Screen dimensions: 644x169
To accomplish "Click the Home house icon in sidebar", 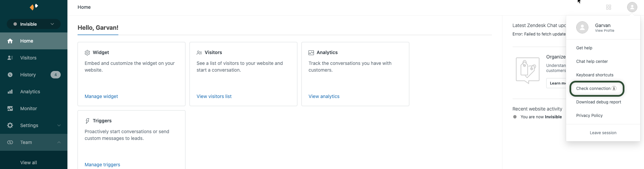I will click(x=10, y=41).
